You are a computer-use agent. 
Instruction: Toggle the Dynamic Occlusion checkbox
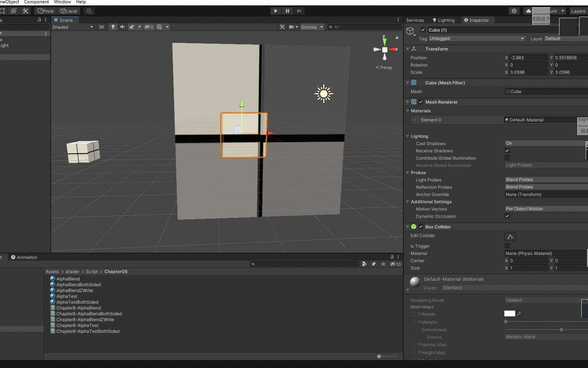pyautogui.click(x=507, y=216)
